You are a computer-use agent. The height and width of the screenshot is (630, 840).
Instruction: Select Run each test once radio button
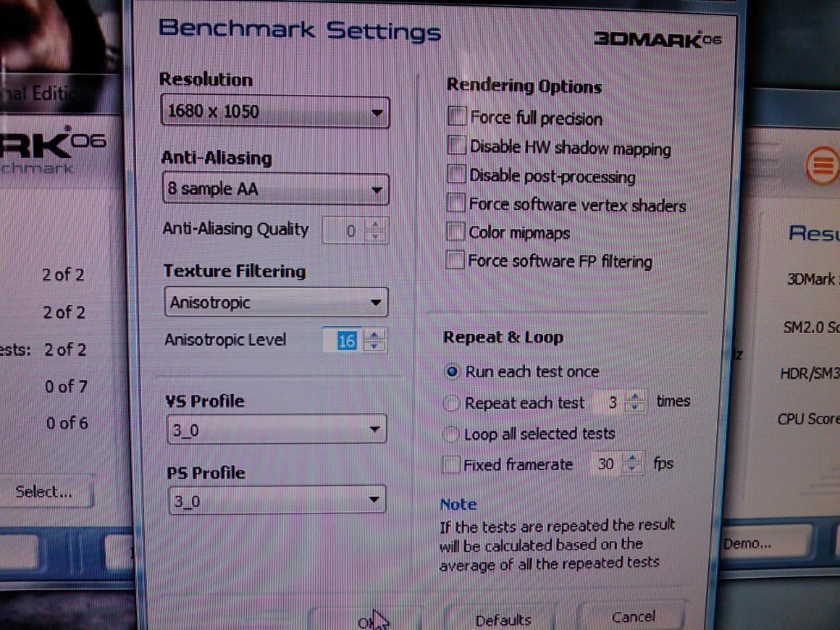(452, 371)
